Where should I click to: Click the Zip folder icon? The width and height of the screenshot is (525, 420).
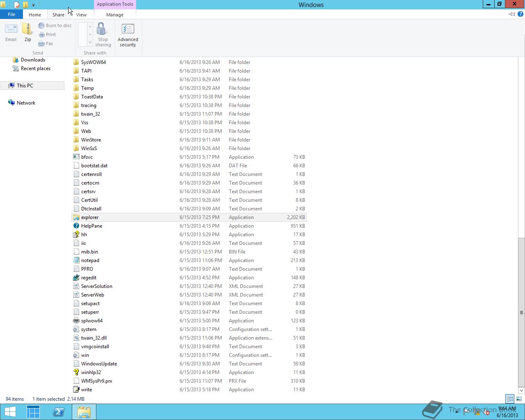(27, 30)
